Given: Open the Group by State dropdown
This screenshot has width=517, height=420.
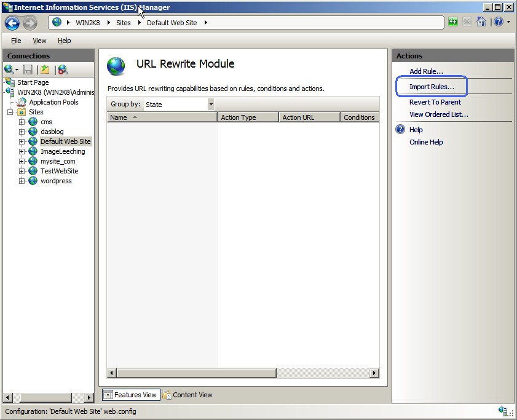Looking at the screenshot, I should coord(211,105).
